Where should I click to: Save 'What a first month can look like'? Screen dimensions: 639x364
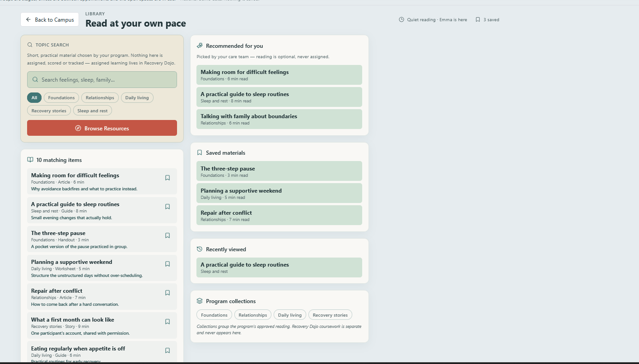168,322
